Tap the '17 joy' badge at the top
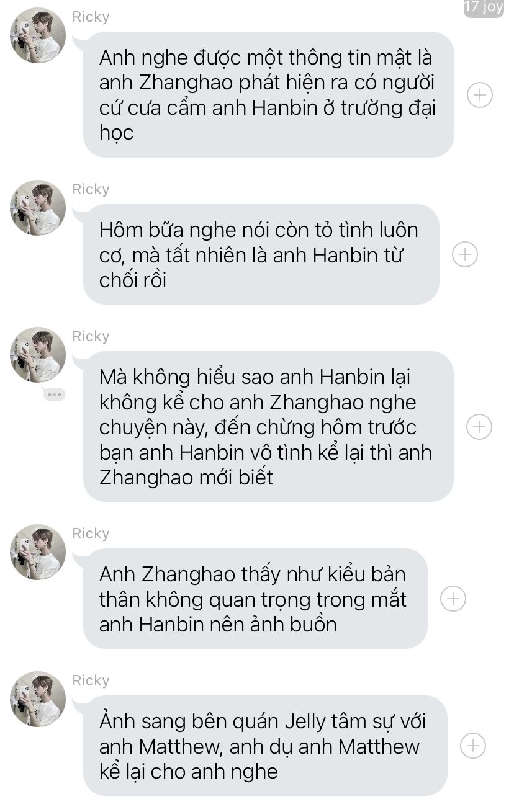The image size is (514, 812). tap(484, 7)
